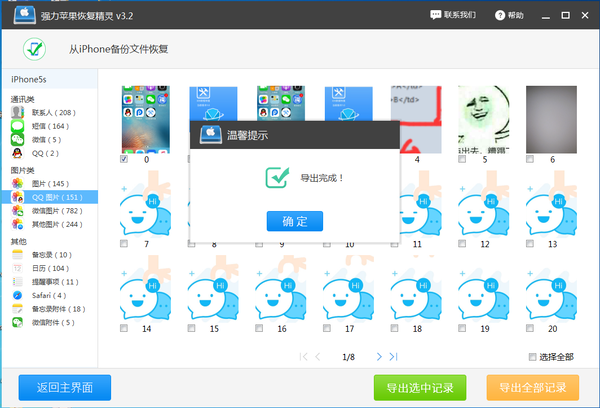Open the 帮助 help icon

point(500,15)
